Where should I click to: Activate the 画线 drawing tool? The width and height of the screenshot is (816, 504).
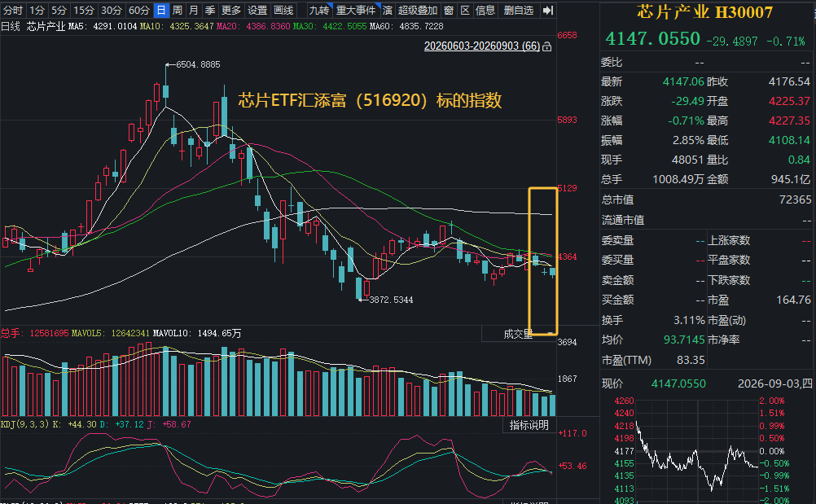(x=283, y=10)
